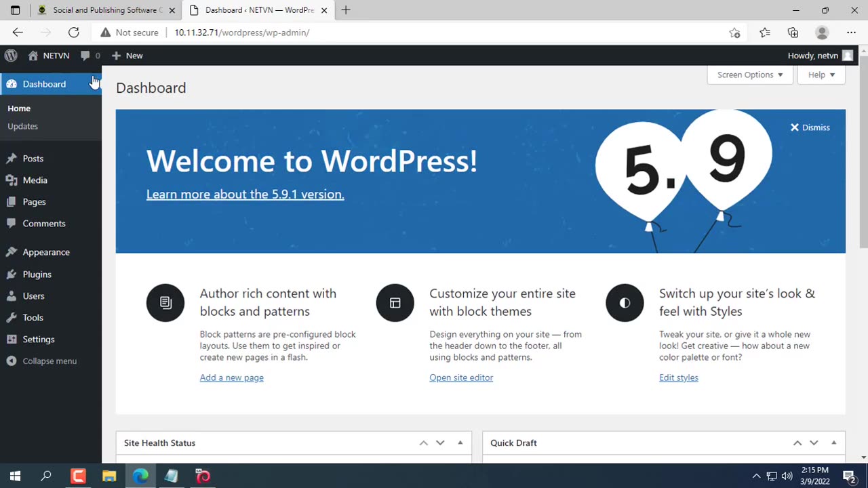Click the taskbar clock showing 2:15 PM
This screenshot has height=488, width=868.
click(814, 476)
